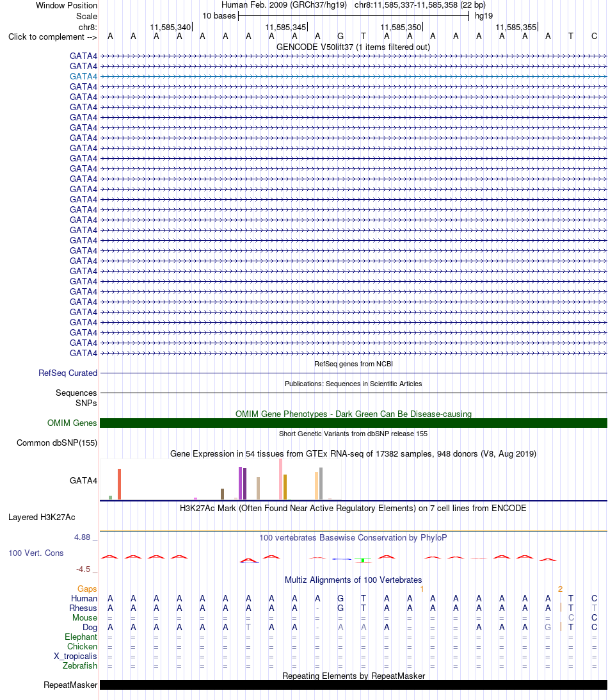Click the 100 Vert. Cons label
Viewport: 608px width, 700px height.
[36, 553]
